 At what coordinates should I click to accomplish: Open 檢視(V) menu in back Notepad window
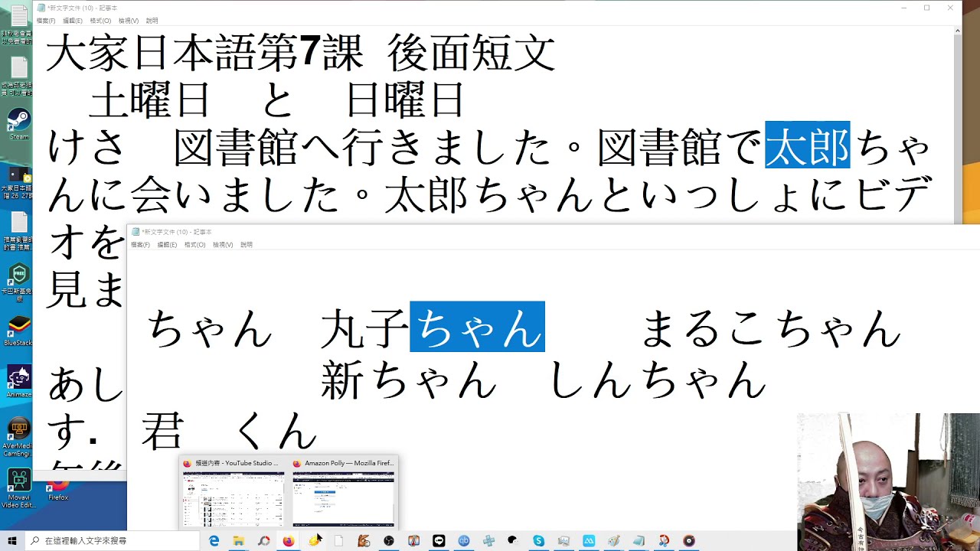coord(129,21)
